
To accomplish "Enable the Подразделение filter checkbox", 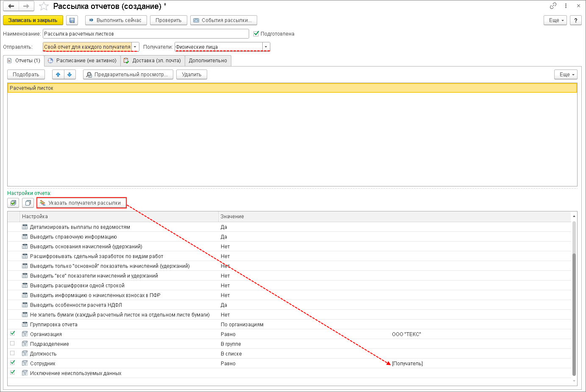I will coord(13,344).
